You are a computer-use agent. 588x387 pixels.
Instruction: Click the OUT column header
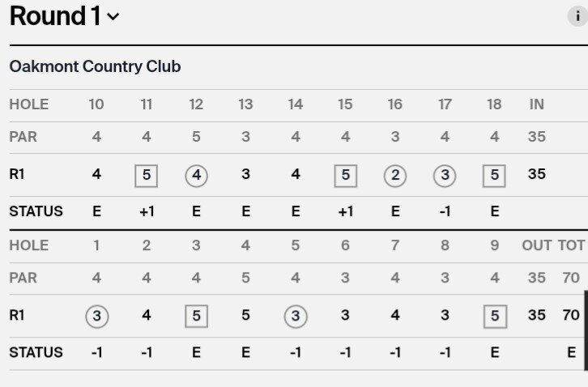537,245
